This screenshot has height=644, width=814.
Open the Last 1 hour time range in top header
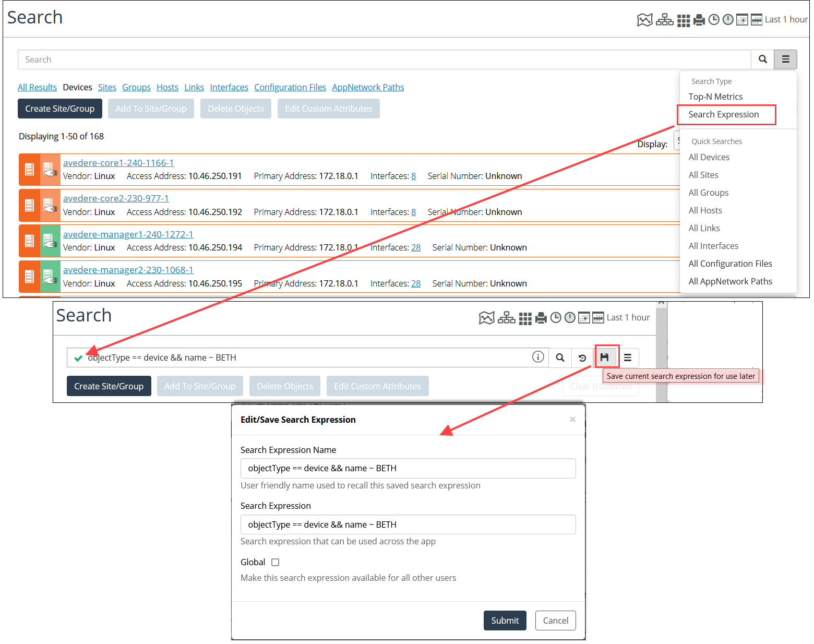[786, 20]
